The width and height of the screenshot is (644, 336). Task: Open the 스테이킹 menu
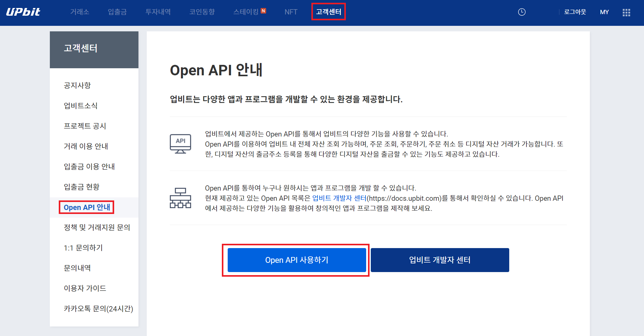click(246, 12)
